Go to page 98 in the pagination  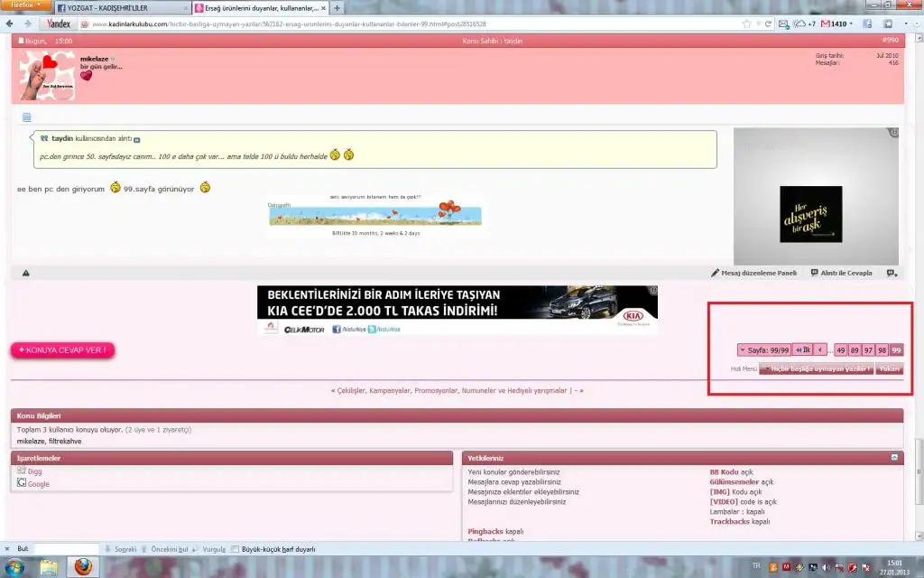[x=882, y=350]
